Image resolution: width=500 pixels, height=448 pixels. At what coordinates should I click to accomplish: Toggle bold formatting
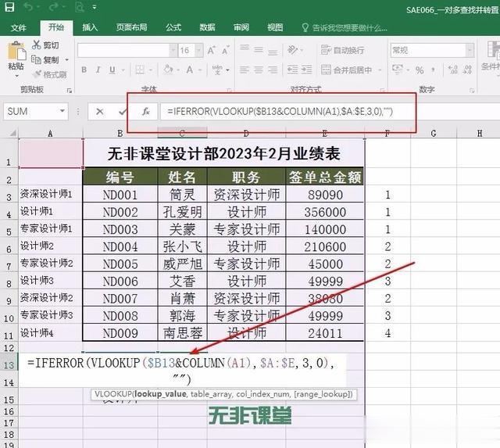[84, 70]
